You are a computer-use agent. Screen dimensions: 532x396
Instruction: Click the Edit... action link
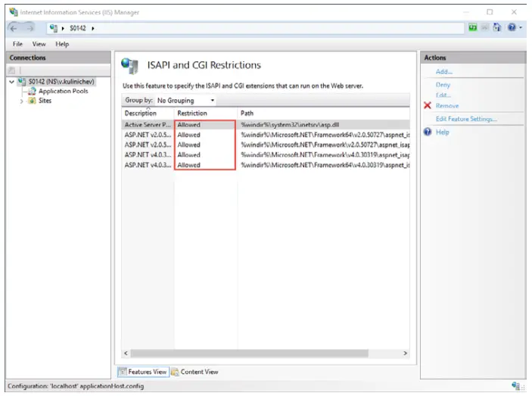click(443, 95)
